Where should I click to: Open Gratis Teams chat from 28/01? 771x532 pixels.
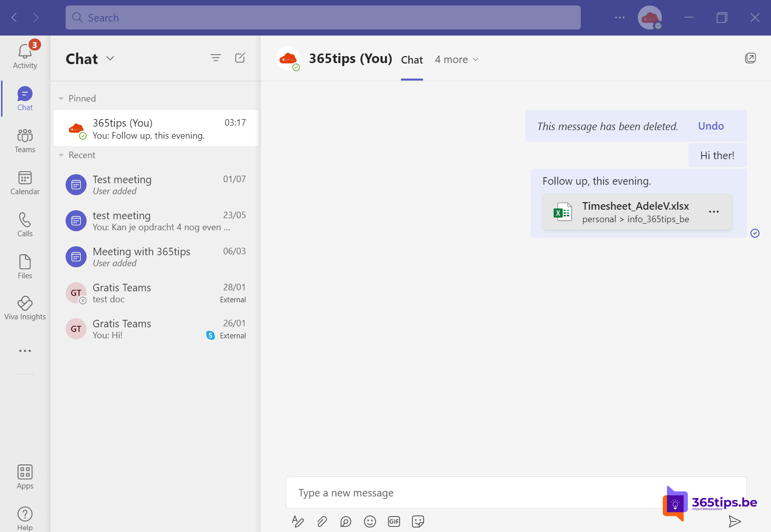pos(156,293)
